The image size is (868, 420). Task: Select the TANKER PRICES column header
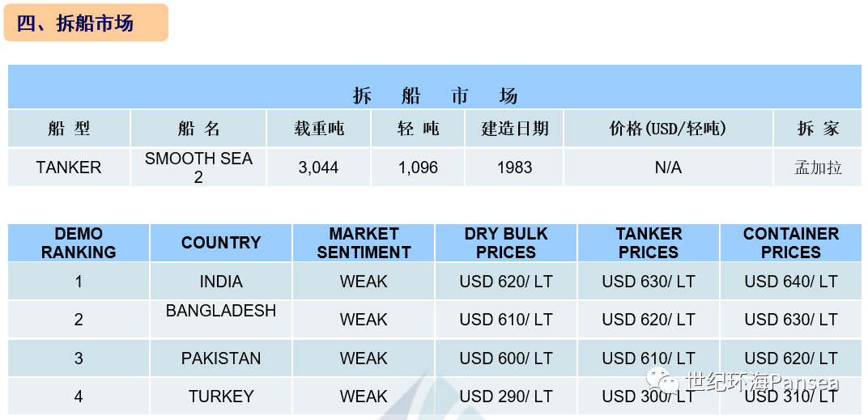(649, 243)
